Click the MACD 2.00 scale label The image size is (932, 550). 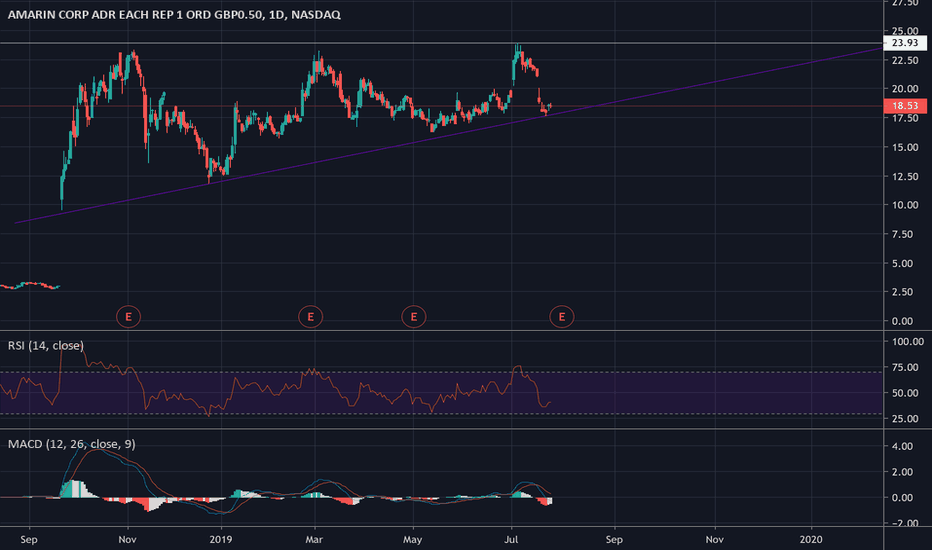[903, 472]
